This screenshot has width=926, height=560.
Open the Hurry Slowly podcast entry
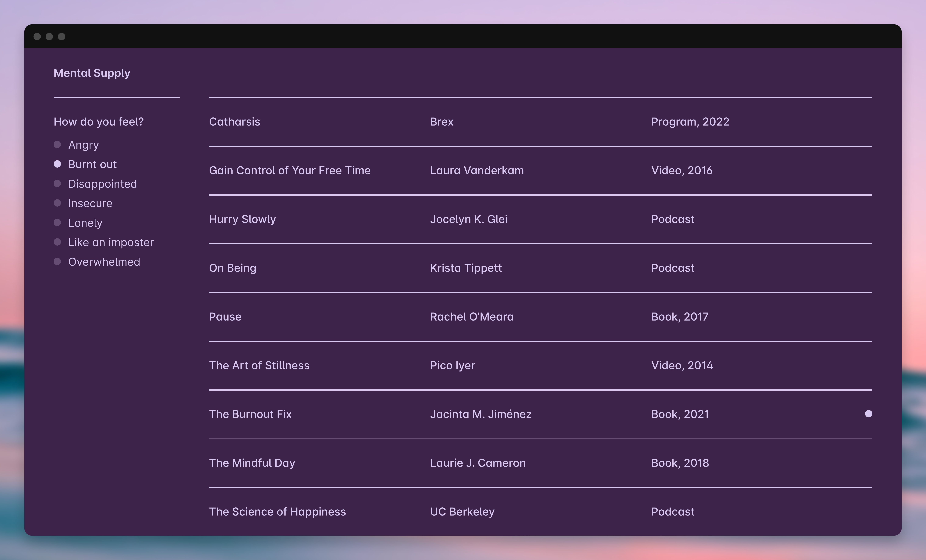pos(242,219)
